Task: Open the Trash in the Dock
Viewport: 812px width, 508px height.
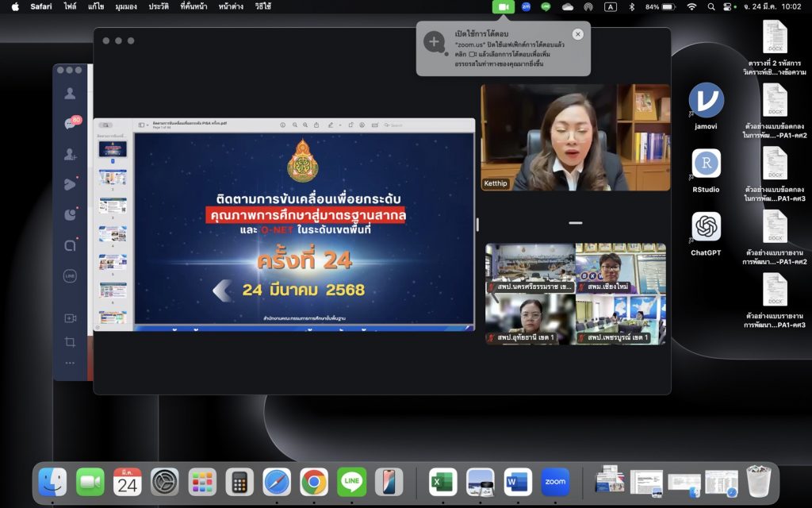Action: tap(758, 481)
